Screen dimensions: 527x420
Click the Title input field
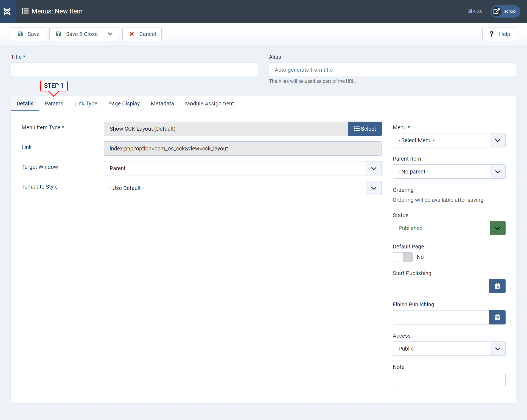(134, 69)
